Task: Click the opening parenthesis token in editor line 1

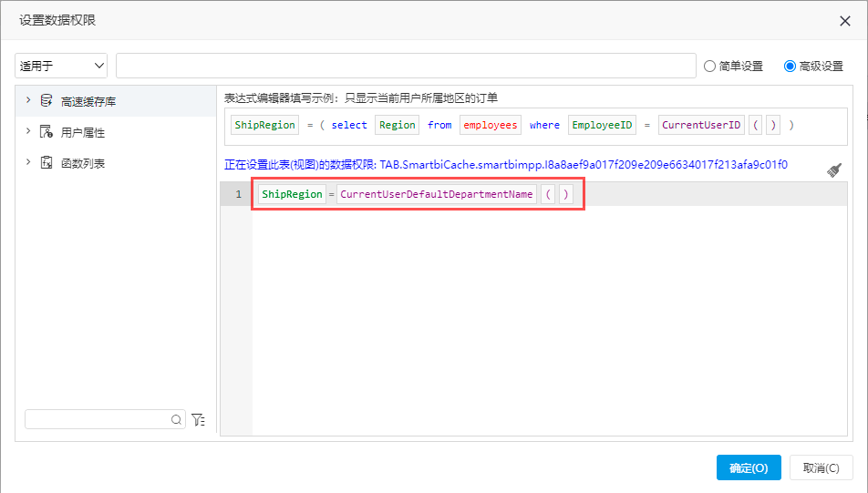Action: tap(548, 194)
